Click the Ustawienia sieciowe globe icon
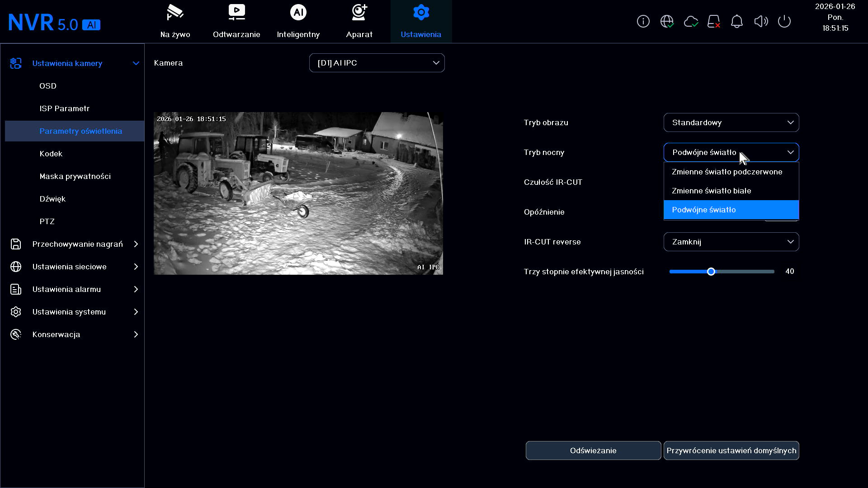The width and height of the screenshot is (868, 488). (16, 267)
